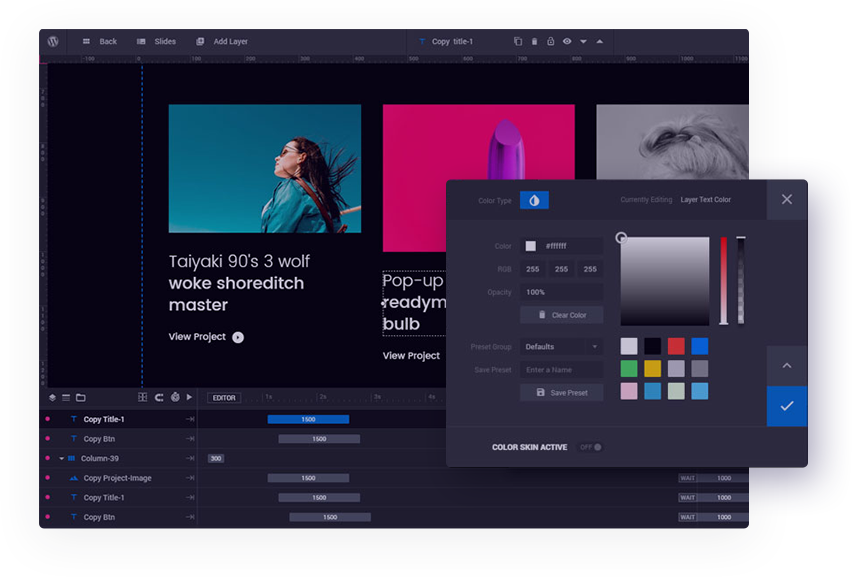Screen dimensions: 852x577
Task: Click the layers stack icon in the timeline
Action: pyautogui.click(x=52, y=397)
